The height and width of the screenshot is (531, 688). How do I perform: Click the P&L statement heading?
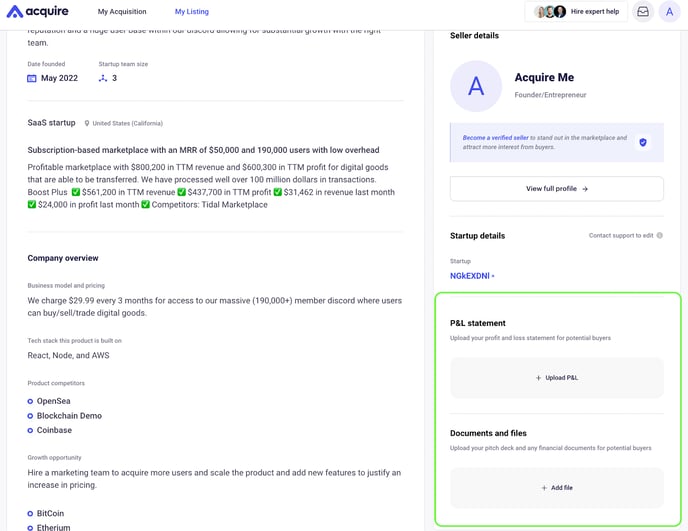(x=478, y=323)
